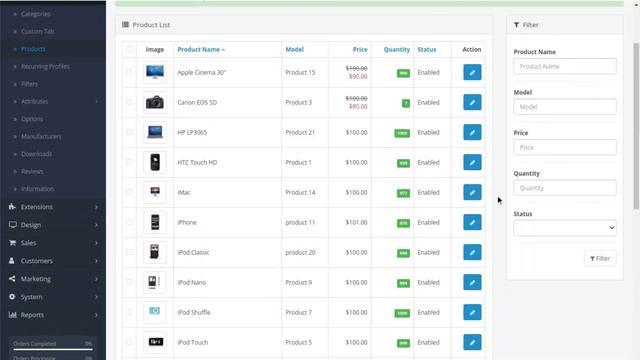Check the Apple Cinema 30" row checkbox
This screenshot has height=360, width=640.
point(129,72)
